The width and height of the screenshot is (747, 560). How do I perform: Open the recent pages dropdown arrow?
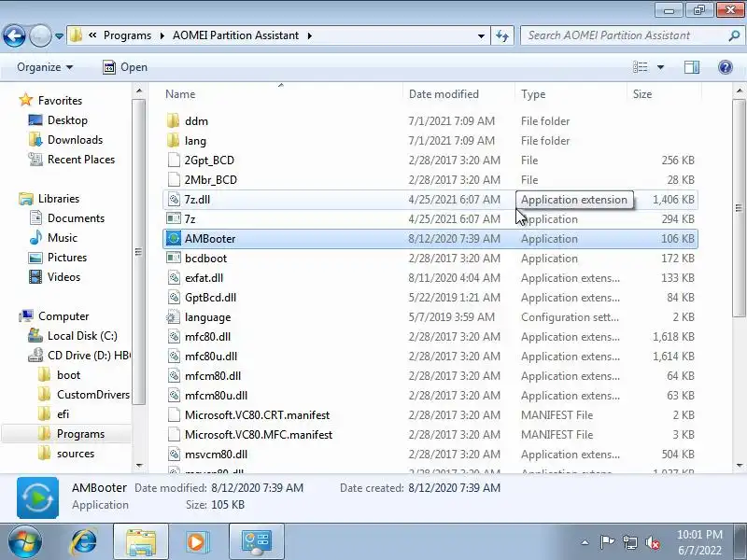pos(59,36)
